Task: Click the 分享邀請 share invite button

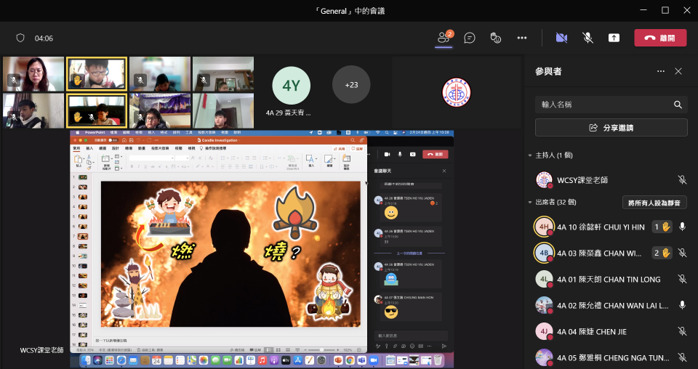Action: tap(611, 128)
